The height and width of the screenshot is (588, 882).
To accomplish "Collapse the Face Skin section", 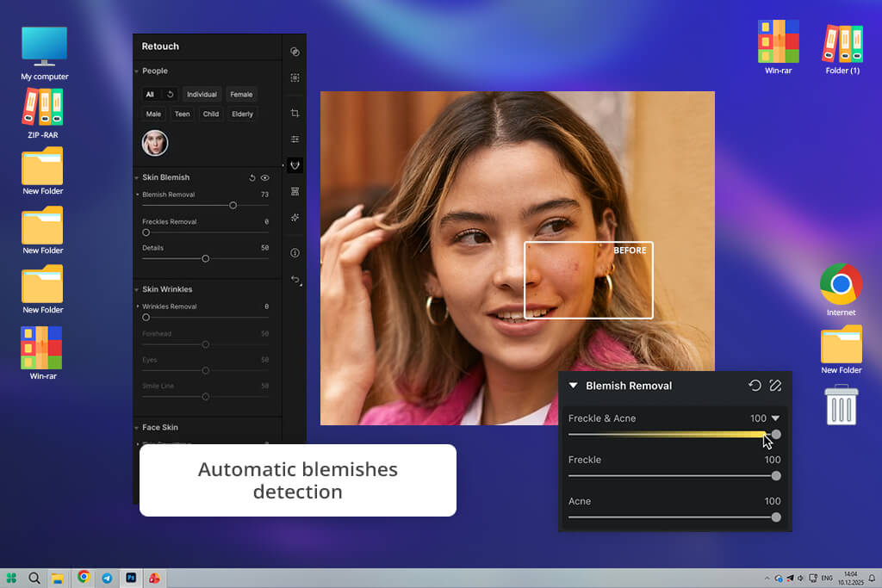I will coord(137,428).
